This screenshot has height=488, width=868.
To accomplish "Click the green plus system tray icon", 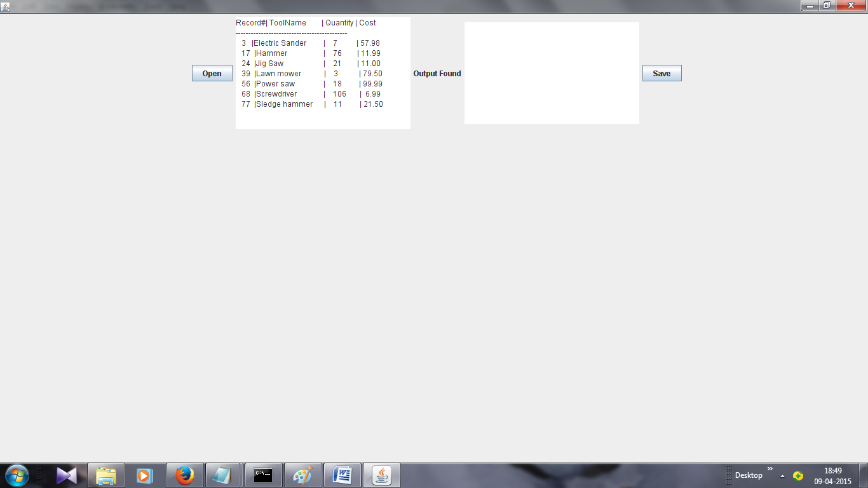I will [x=798, y=476].
